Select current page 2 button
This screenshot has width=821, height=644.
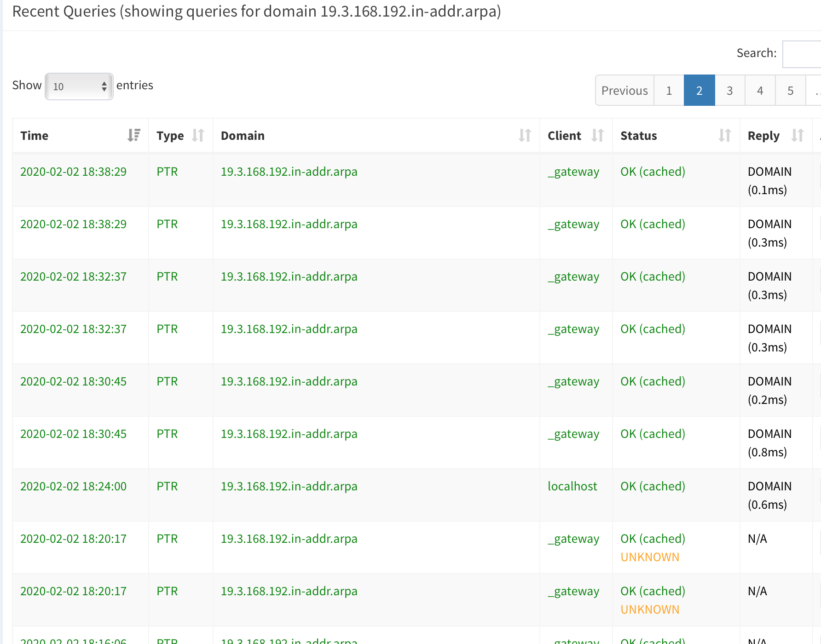[699, 90]
